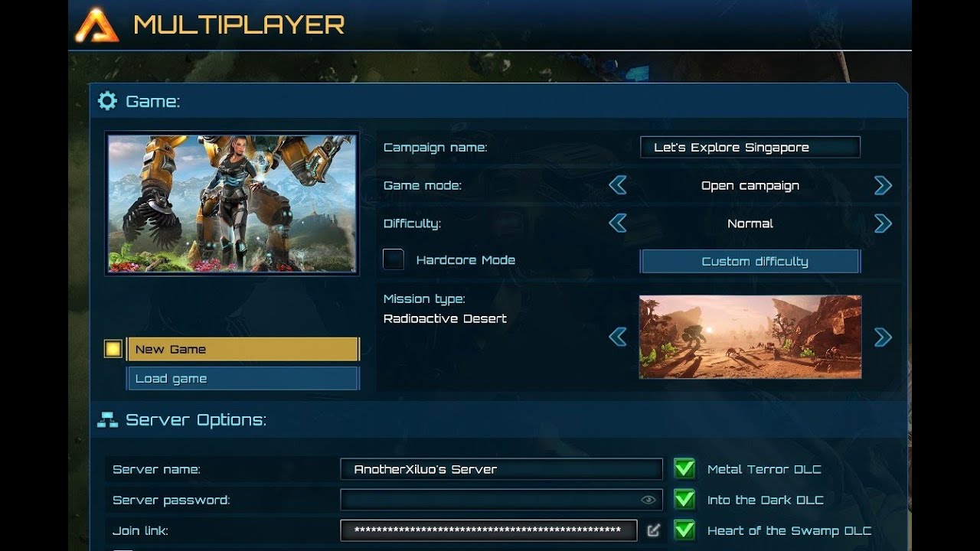This screenshot has width=980, height=551.
Task: Switch Game mode to the previous option
Action: click(618, 185)
